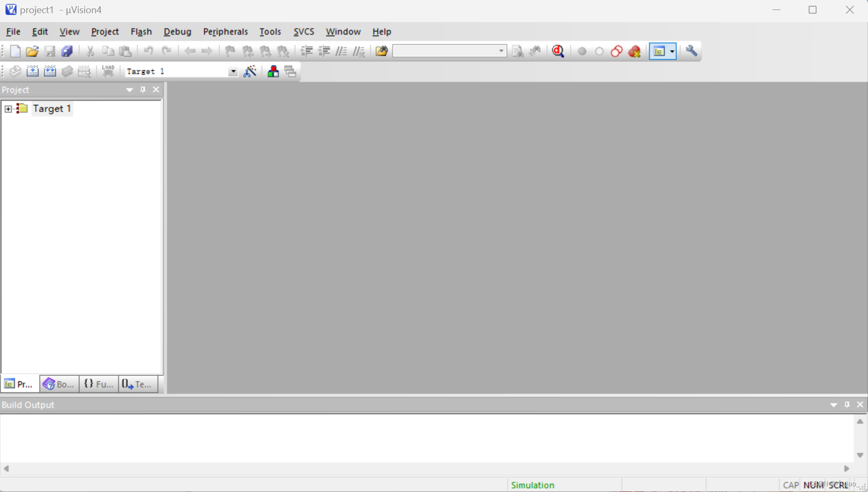
Task: Pin the Project panel
Action: pyautogui.click(x=143, y=90)
